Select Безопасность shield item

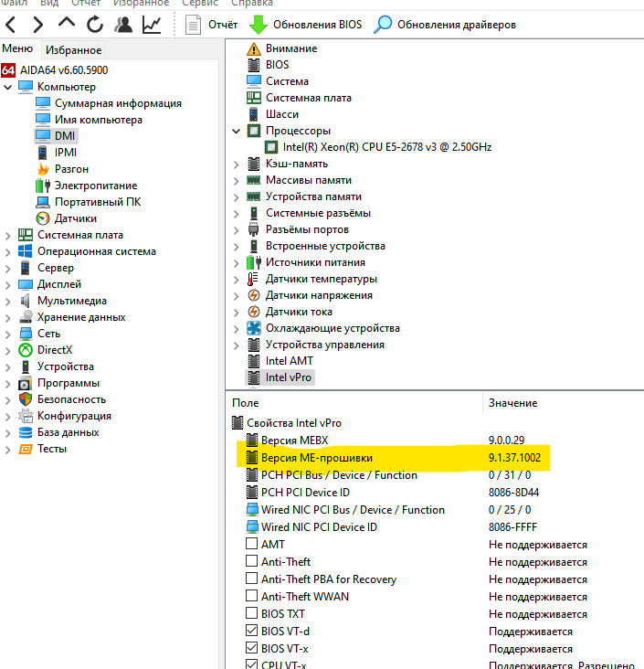62,399
